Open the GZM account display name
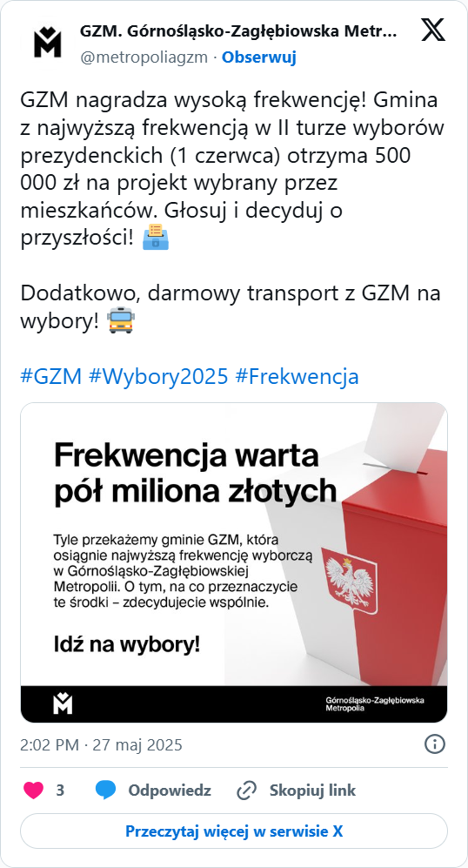The image size is (468, 868). pyautogui.click(x=238, y=31)
